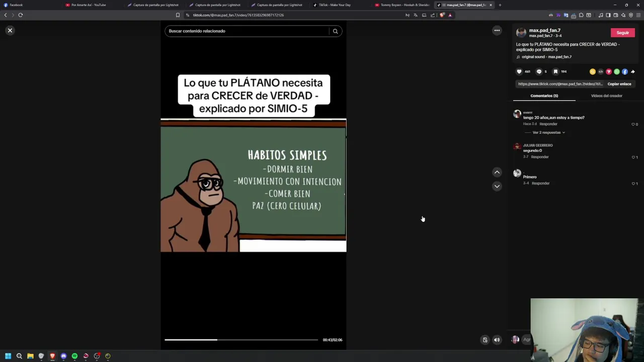Click the bookmark icon in the address bar
This screenshot has width=644, height=362.
[x=178, y=15]
